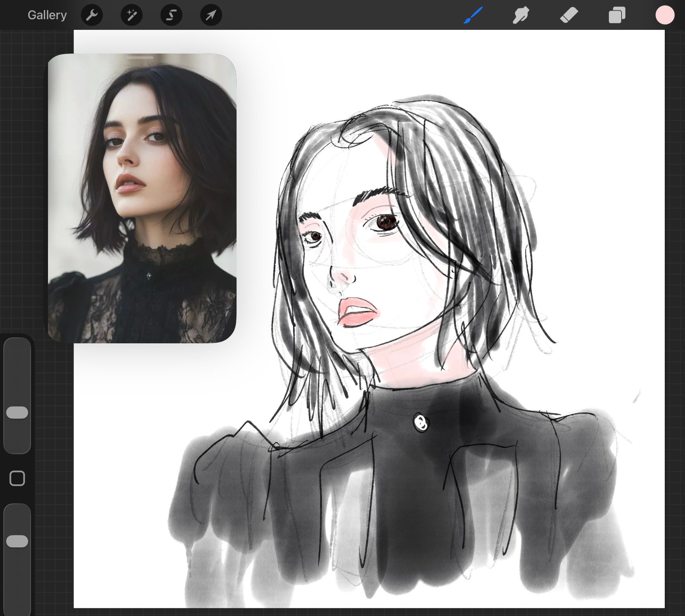Click the brush opacity slider handle

coord(17,541)
